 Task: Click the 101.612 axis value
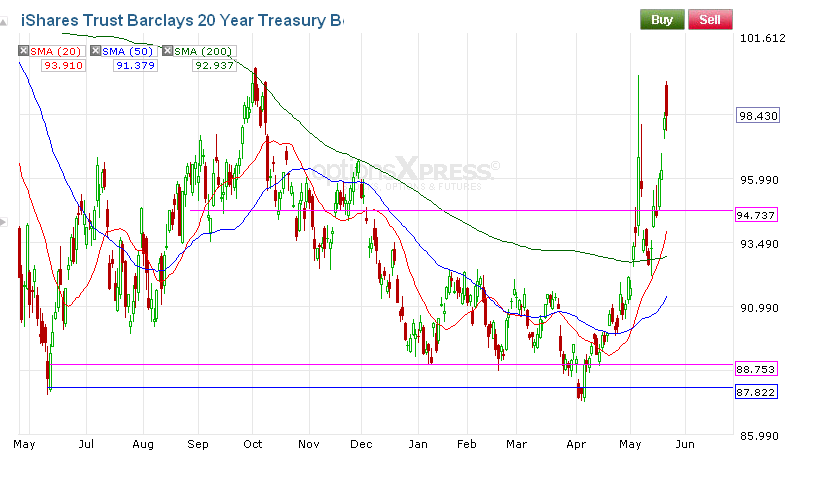click(x=762, y=38)
